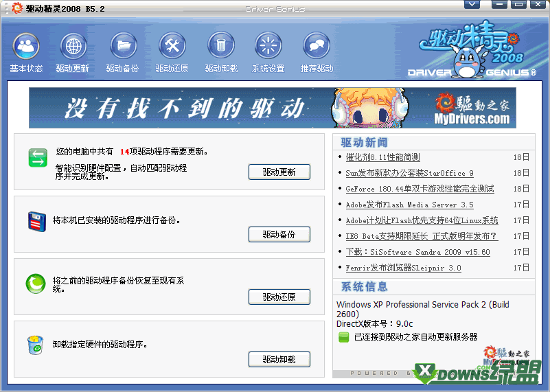Expand the title bar dropdown arrow button
The height and width of the screenshot is (392, 550).
472,4
